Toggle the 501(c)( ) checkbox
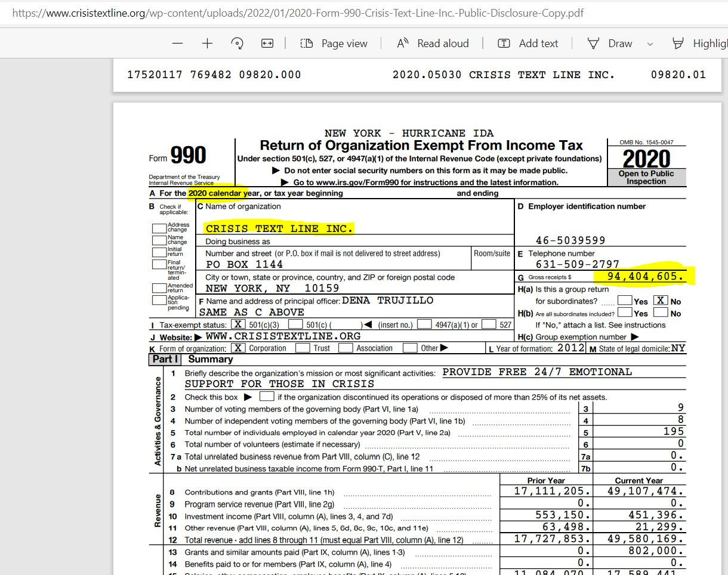The image size is (728, 575). coord(295,324)
